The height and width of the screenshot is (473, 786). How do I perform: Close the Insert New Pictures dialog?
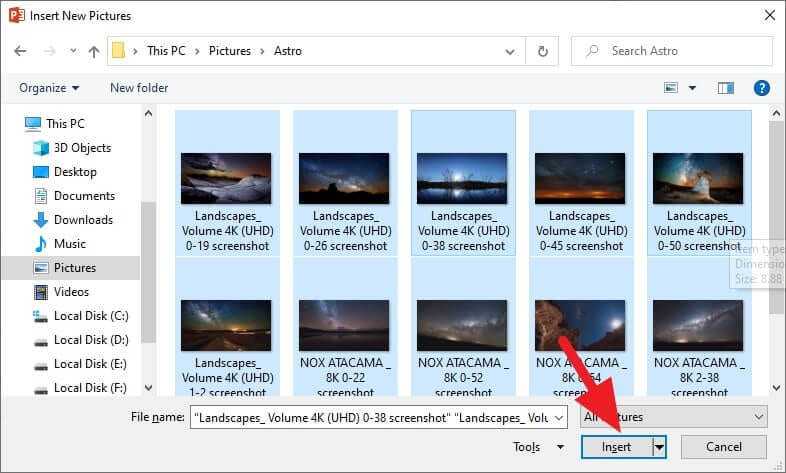770,16
